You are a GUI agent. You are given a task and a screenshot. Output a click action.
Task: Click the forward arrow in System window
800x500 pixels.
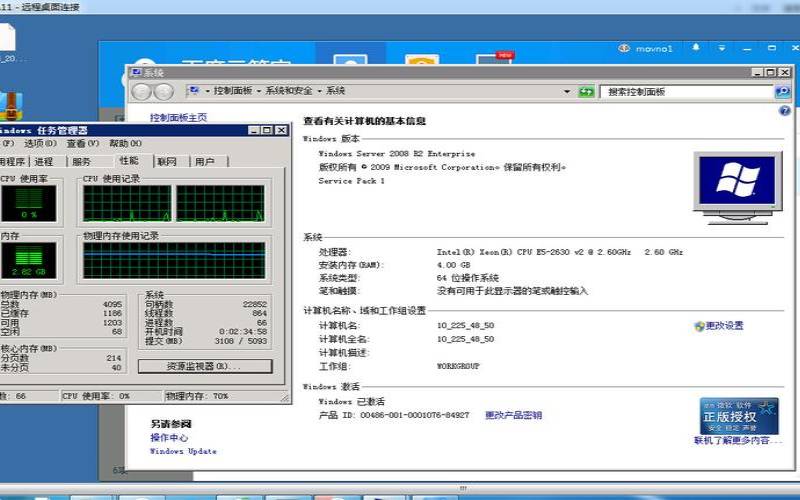[x=163, y=91]
